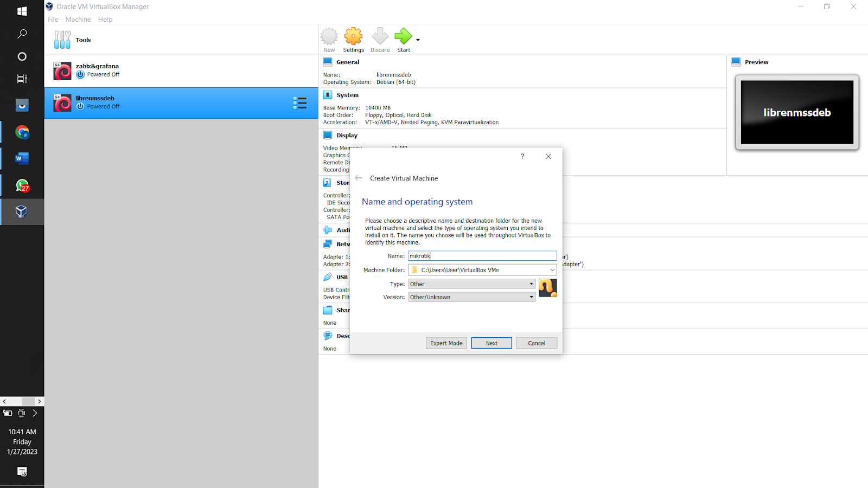Click the Description section icon
Viewport: 868px width, 488px height.
[x=328, y=336]
